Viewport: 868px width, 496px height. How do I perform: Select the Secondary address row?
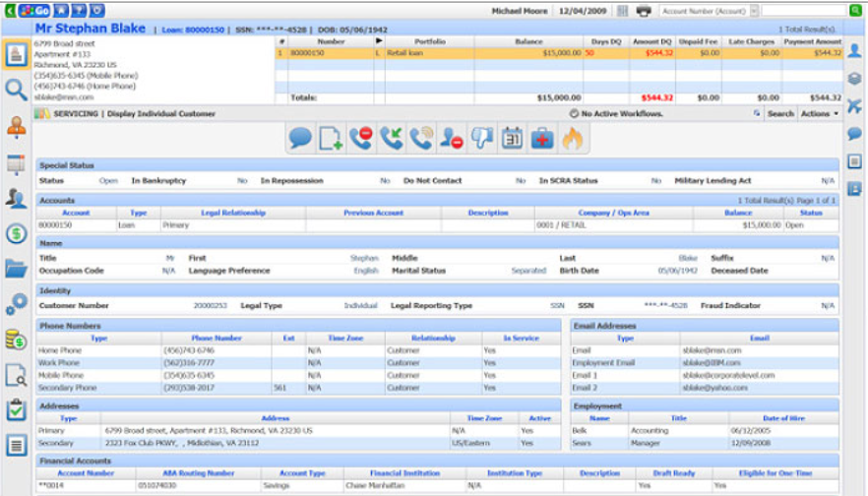pos(298,444)
